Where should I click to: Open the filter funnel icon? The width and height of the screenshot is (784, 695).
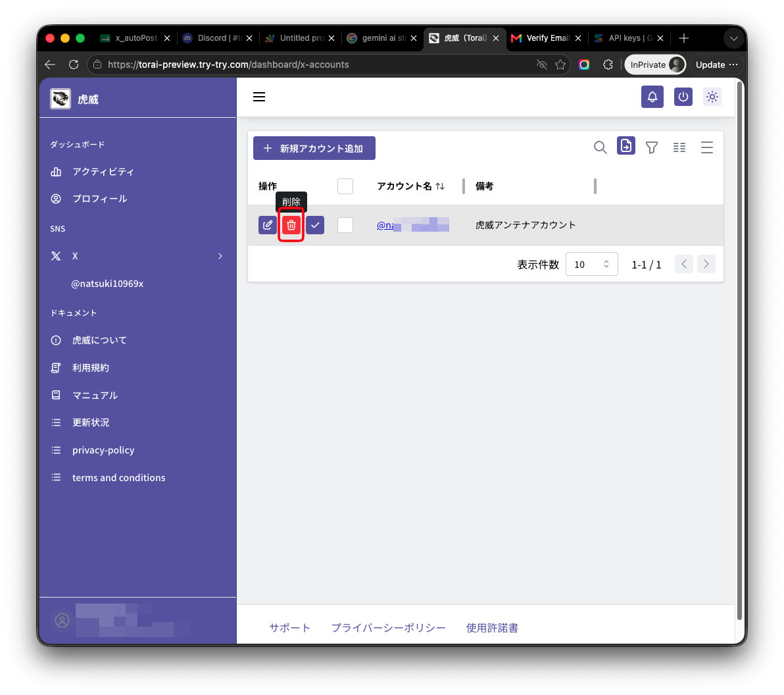[x=652, y=147]
